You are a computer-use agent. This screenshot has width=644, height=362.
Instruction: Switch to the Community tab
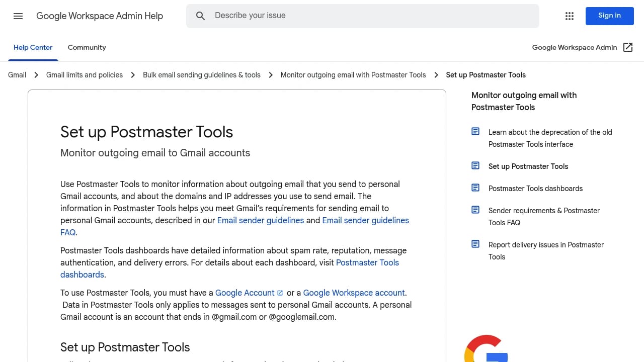[x=87, y=47]
